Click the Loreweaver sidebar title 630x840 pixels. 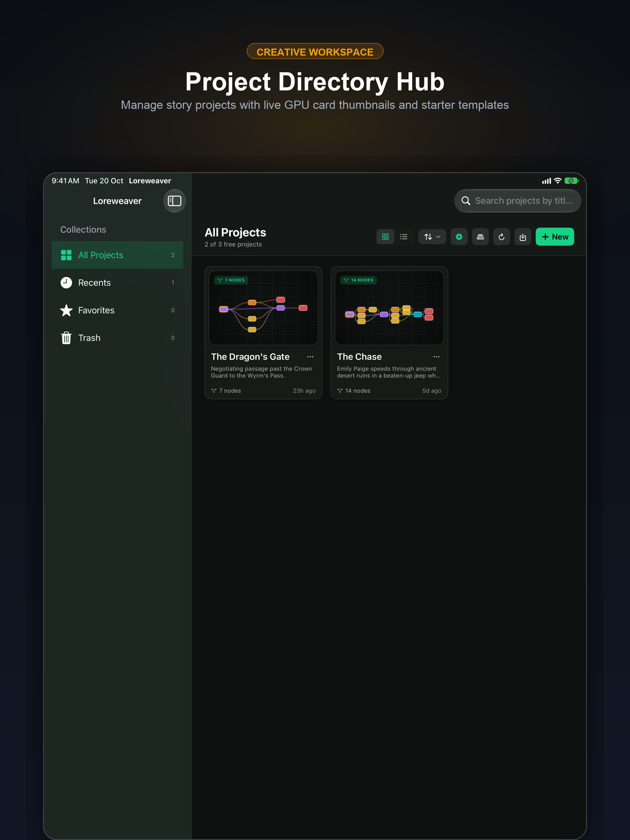point(117,201)
